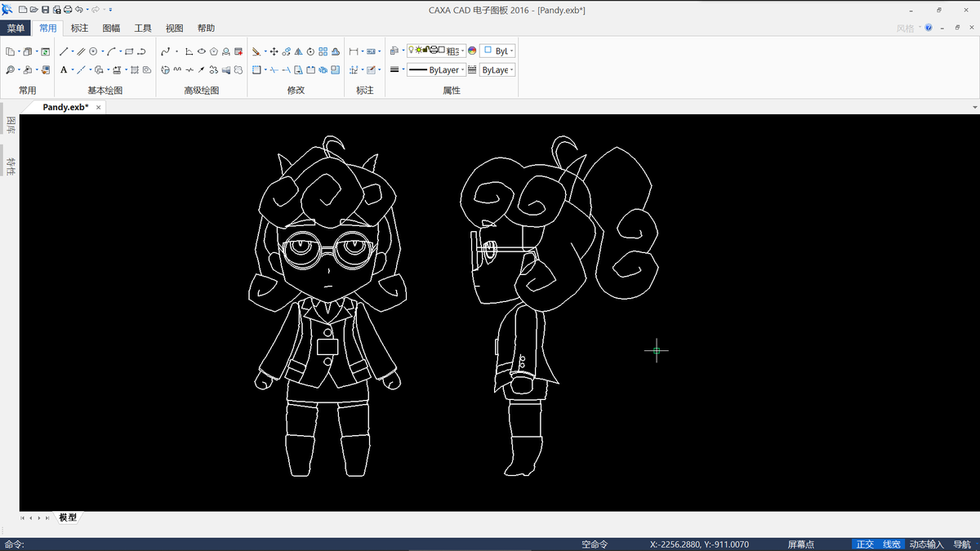Click the Erase tool icon

click(256, 51)
